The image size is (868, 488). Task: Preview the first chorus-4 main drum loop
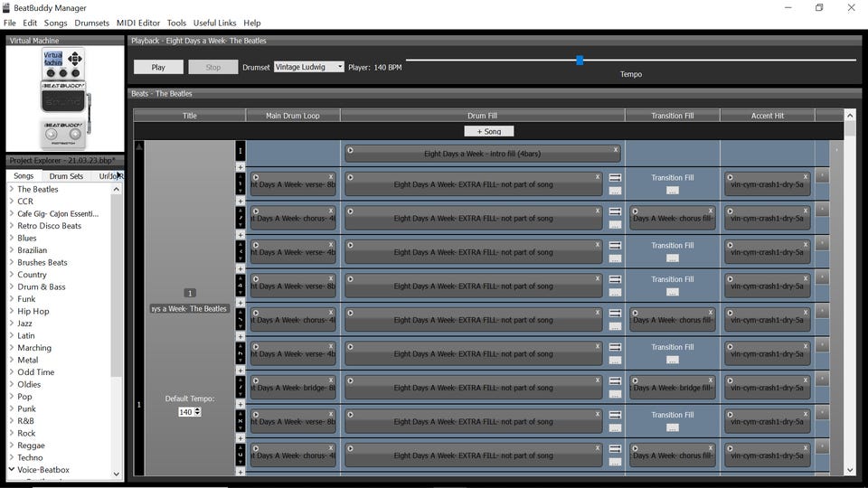256,211
